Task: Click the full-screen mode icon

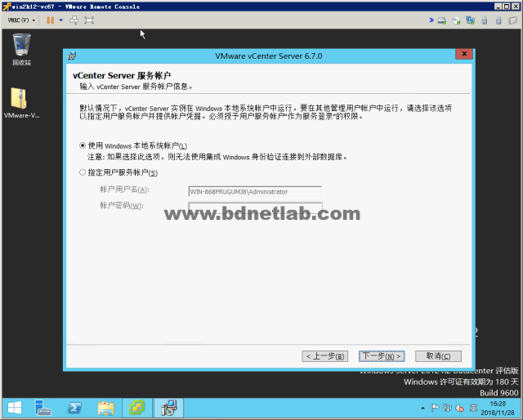Action: coord(89,20)
